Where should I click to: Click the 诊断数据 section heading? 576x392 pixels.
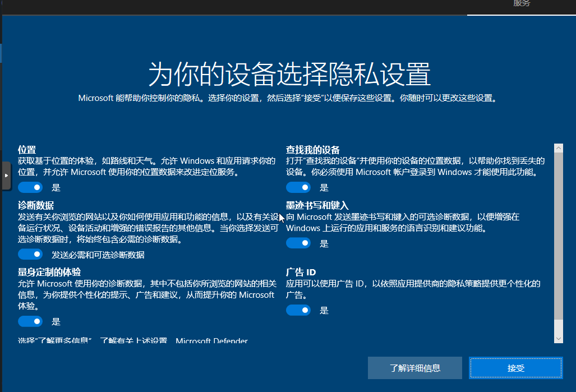(x=36, y=205)
